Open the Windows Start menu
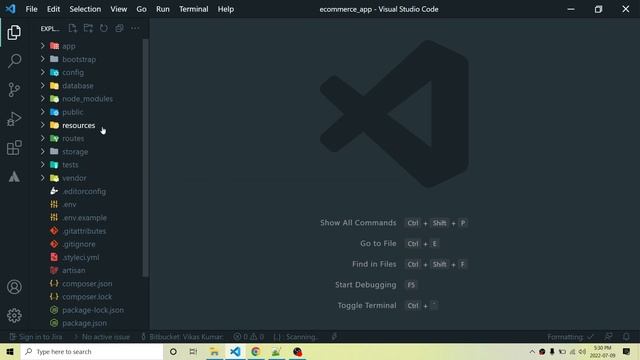The image size is (640, 360). 10,351
